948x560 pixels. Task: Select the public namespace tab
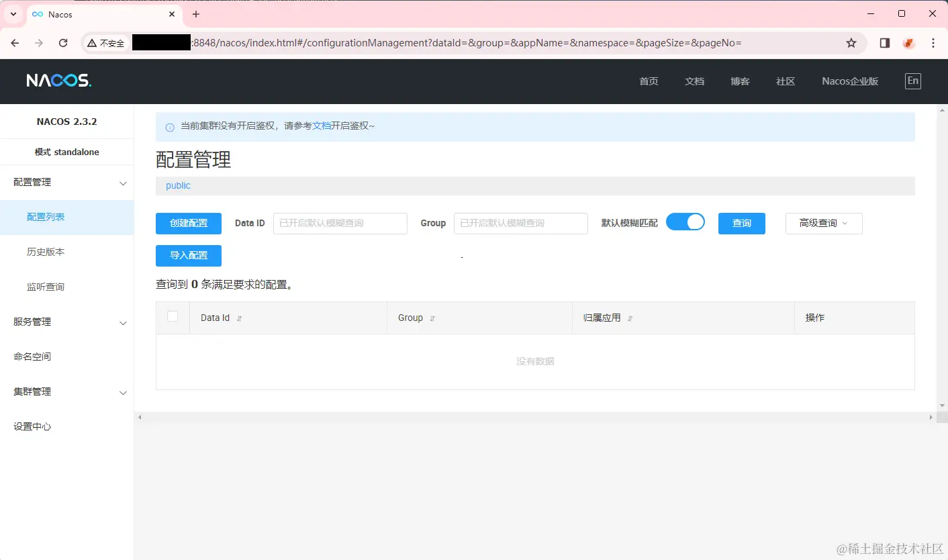178,186
